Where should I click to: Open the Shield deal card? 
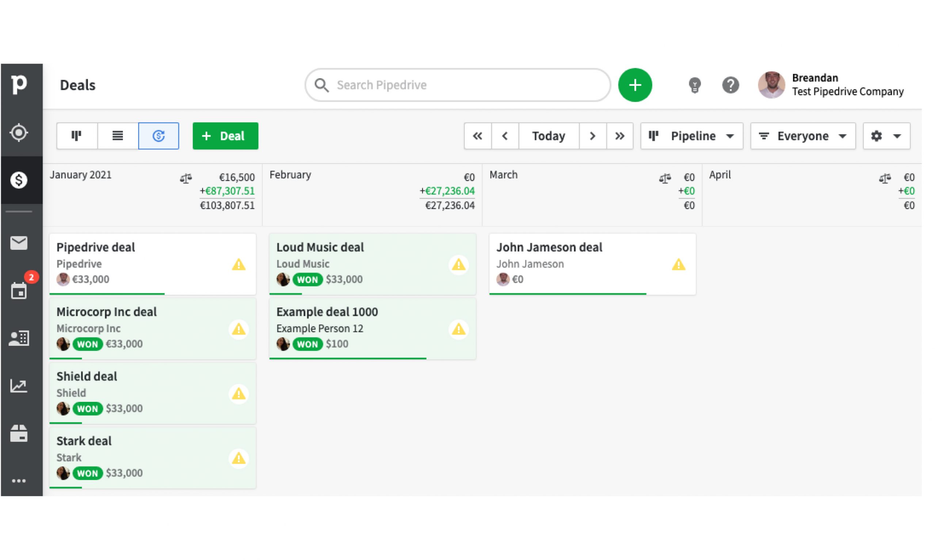[x=152, y=393]
